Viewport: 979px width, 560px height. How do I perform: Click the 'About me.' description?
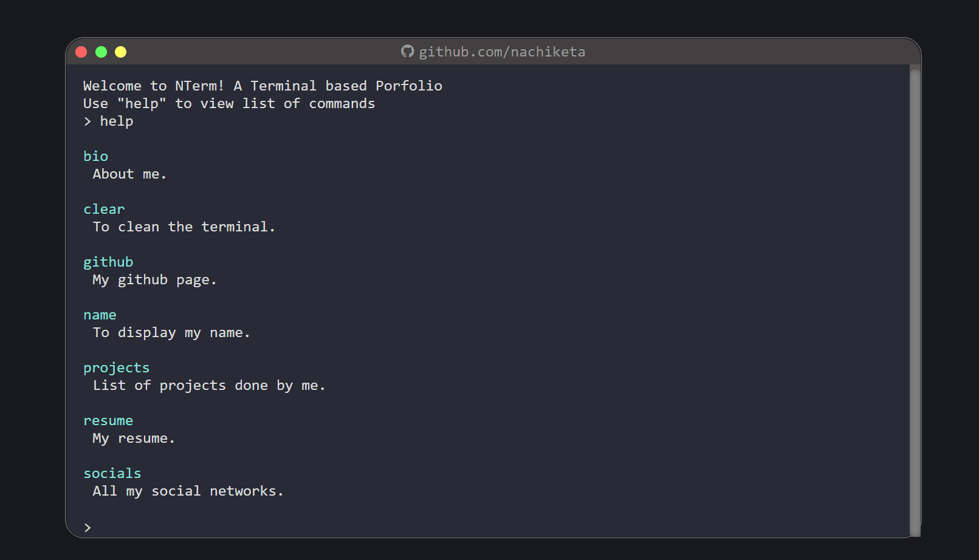point(129,174)
